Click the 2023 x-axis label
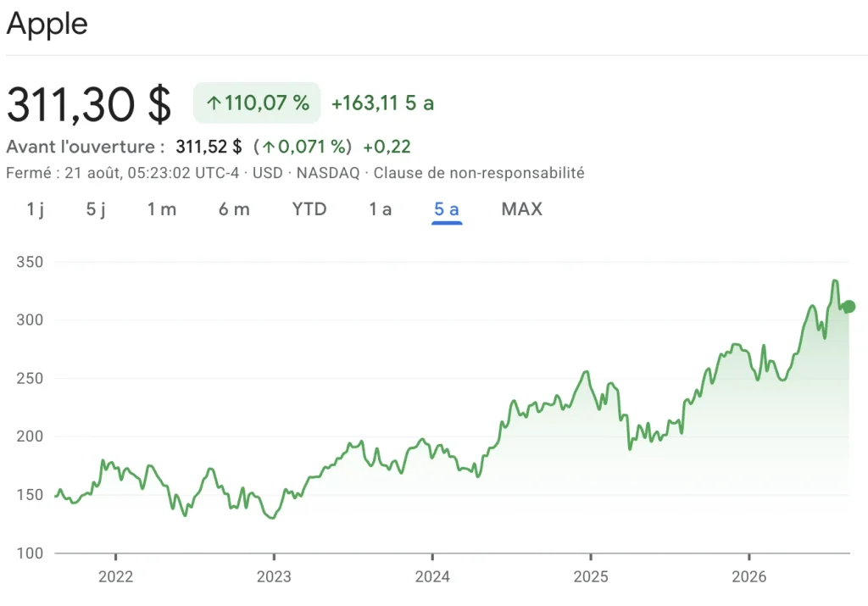 [x=274, y=576]
